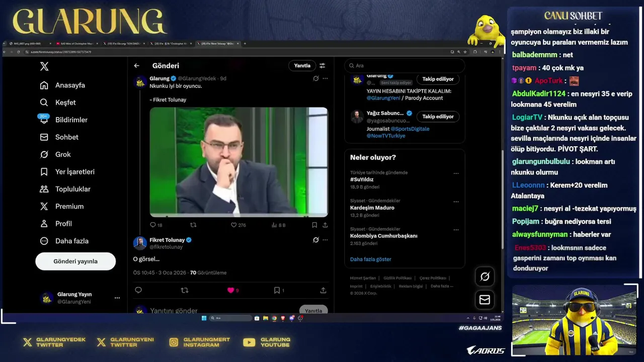Open the @GlarungYeni mention link
The image size is (644, 362).
coord(383,98)
